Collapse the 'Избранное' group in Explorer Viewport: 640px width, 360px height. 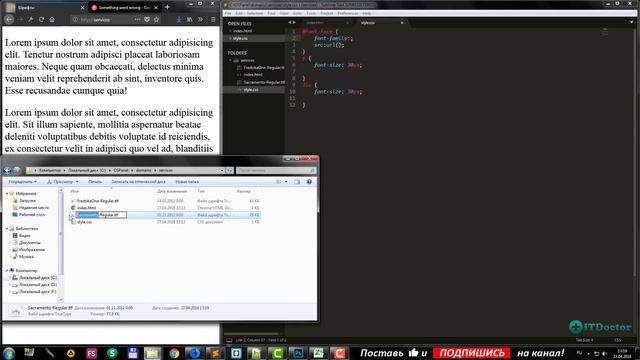(x=7, y=193)
